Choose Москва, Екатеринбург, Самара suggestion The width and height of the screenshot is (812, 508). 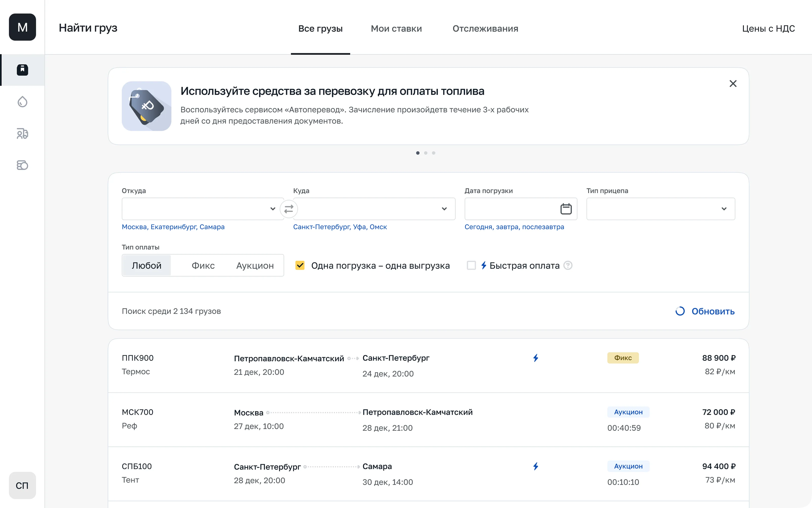click(173, 227)
